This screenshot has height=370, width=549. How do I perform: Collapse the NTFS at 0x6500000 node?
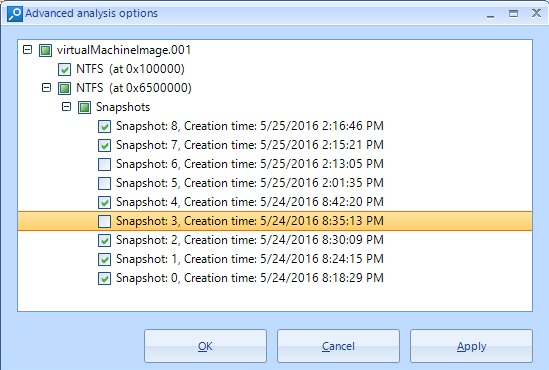46,87
